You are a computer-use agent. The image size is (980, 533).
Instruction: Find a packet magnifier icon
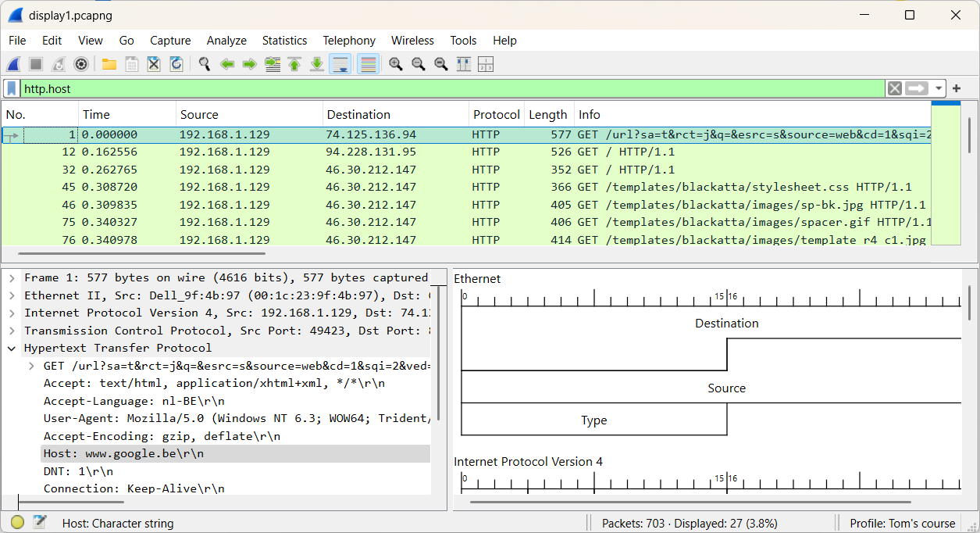[205, 64]
